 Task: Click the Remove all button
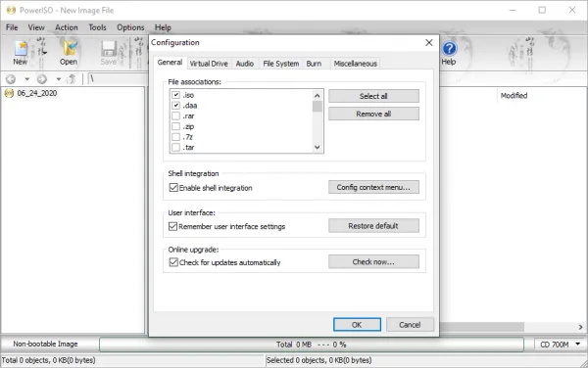tap(373, 114)
